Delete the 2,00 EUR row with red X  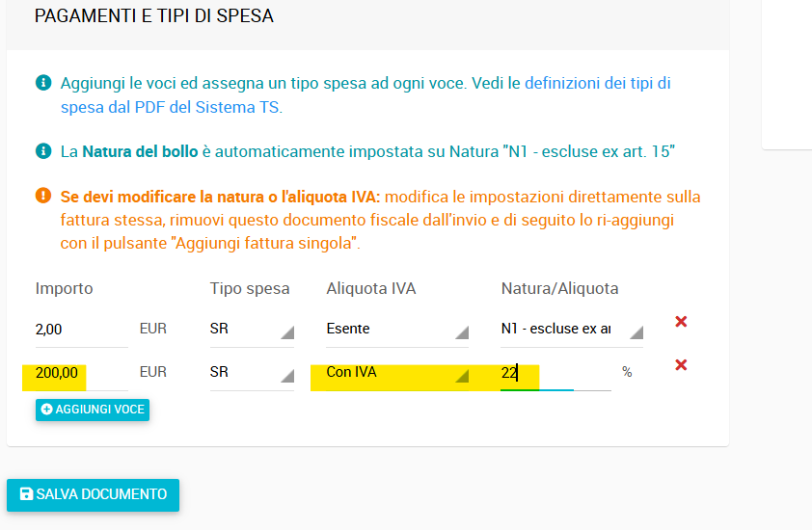681,322
